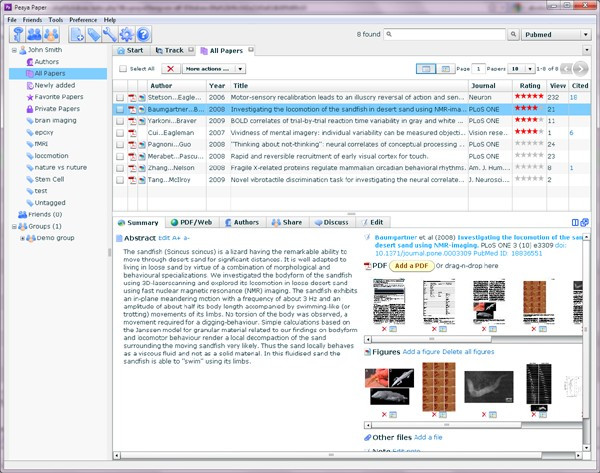The height and width of the screenshot is (473, 600).
Task: Collapse the John Smith tree node
Action: tap(14, 50)
